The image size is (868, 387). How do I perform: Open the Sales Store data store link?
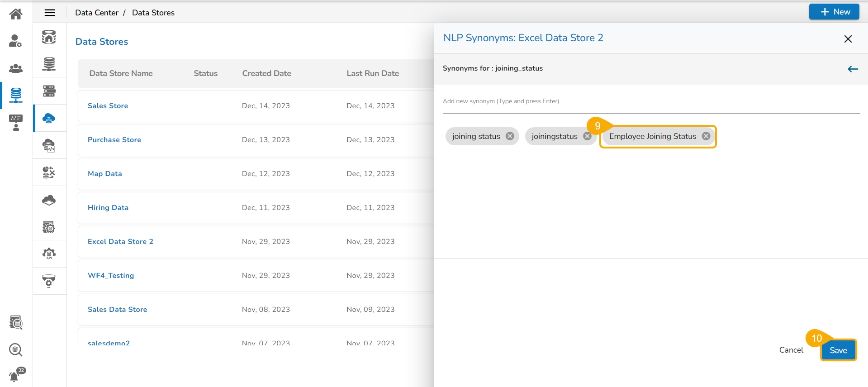coord(108,106)
